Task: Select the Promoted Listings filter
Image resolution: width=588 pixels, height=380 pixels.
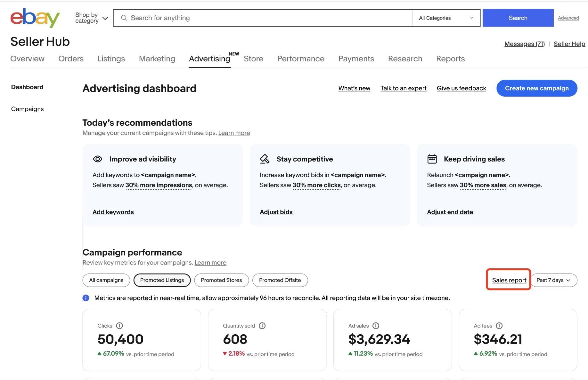Action: tap(162, 280)
